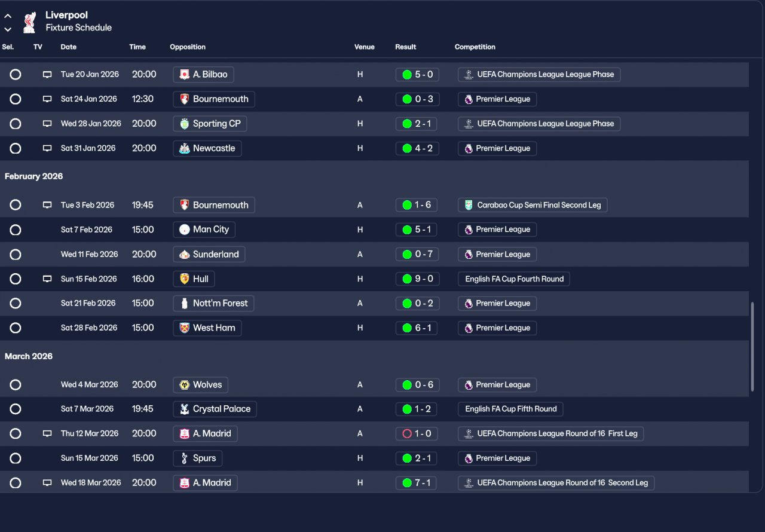The image size is (765, 532).
Task: Click the Premier League icon on Spurs row
Action: pos(469,458)
